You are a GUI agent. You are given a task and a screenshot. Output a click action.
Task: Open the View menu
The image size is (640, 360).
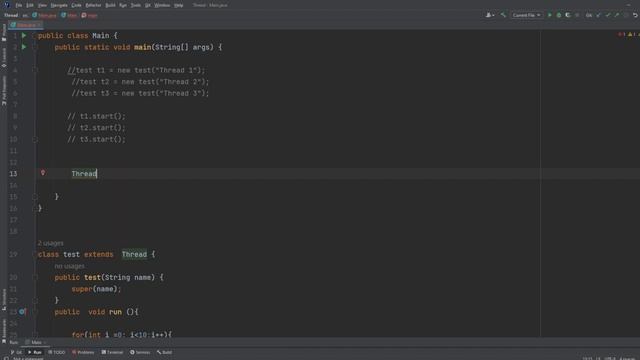(x=42, y=5)
